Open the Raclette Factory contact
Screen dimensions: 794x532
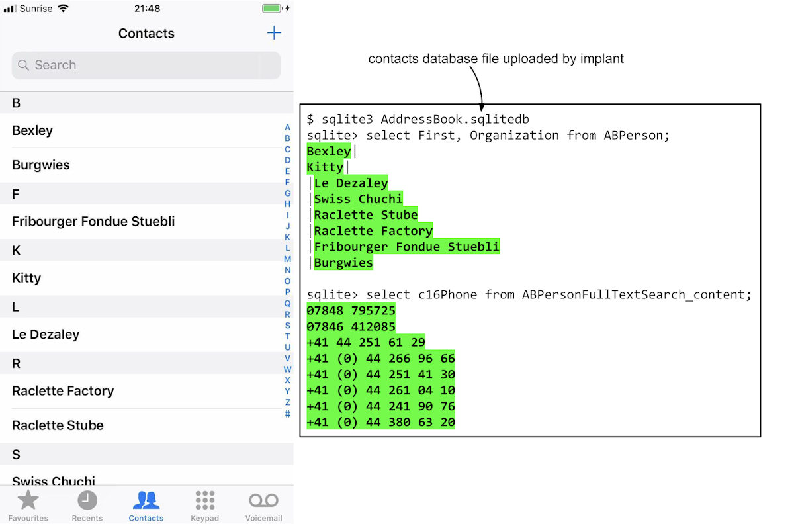pyautogui.click(x=63, y=391)
